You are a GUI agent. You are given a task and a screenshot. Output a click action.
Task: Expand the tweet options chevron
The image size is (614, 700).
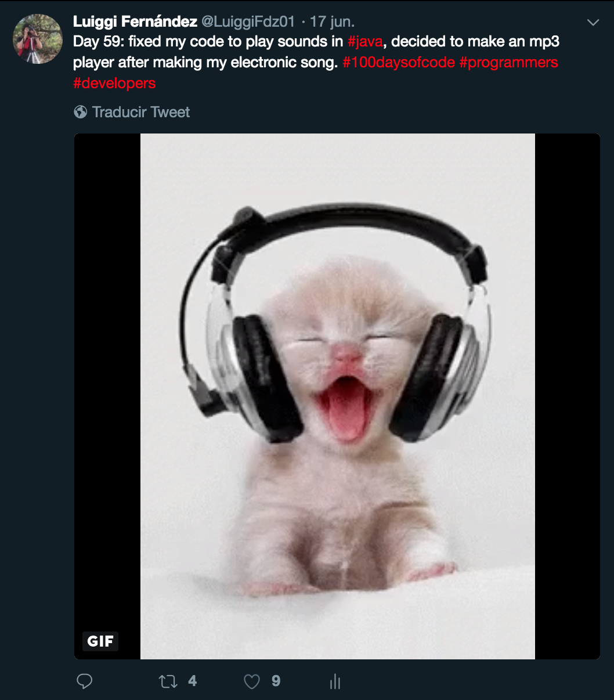593,23
